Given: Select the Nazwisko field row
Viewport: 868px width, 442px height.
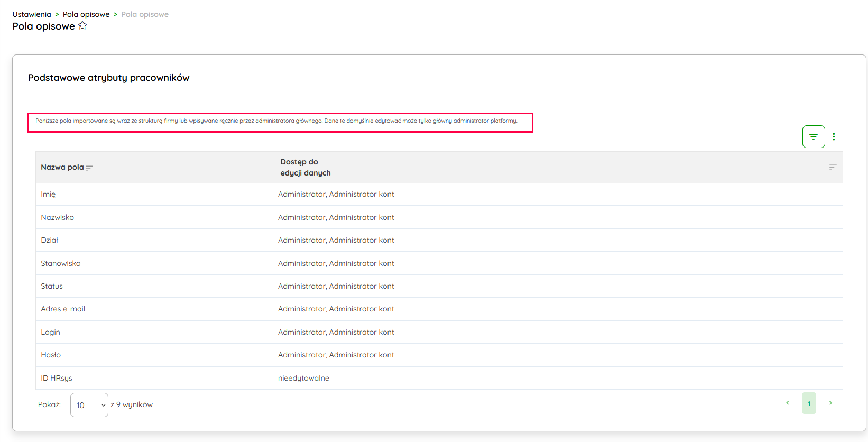Looking at the screenshot, I should point(57,217).
